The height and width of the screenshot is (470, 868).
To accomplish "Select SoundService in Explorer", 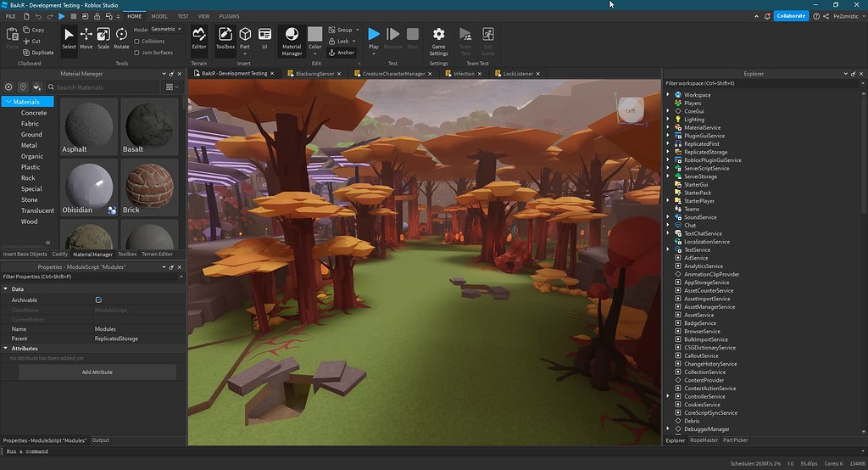I will point(700,217).
